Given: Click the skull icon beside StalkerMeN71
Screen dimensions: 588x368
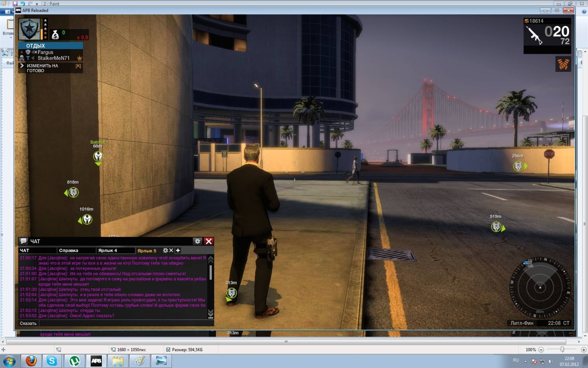Looking at the screenshot, I should pyautogui.click(x=22, y=58).
